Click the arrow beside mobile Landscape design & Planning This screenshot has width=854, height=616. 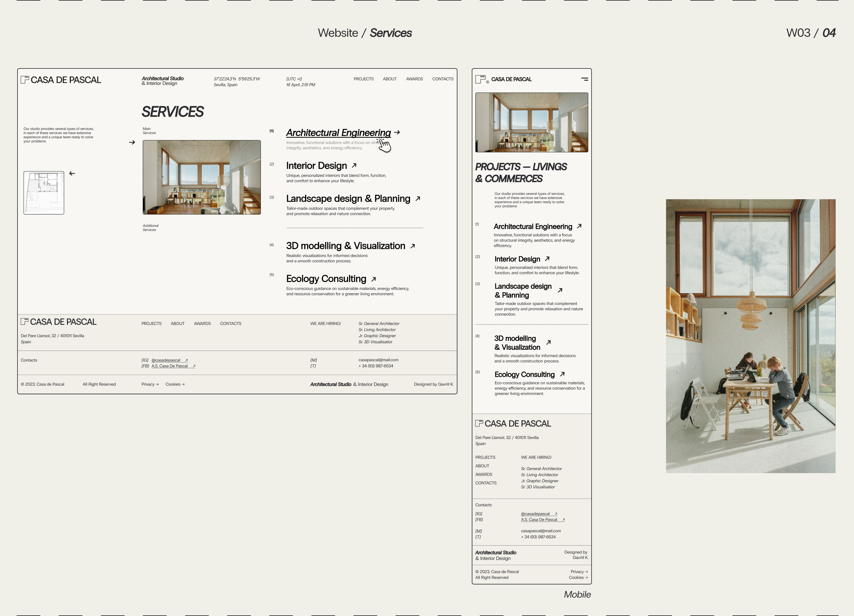point(560,290)
